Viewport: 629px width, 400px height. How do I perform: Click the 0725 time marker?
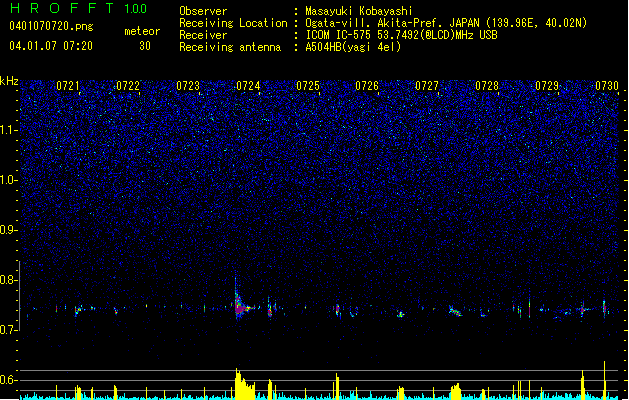point(308,86)
